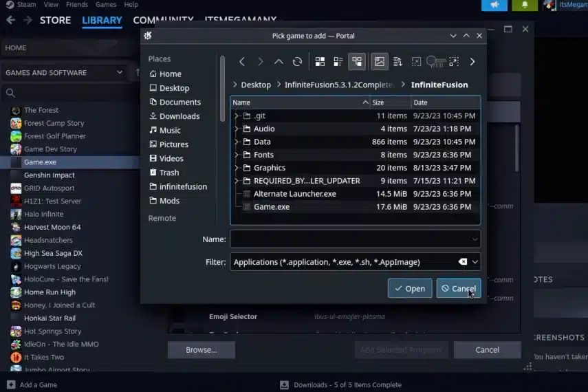Open the Filter file type dropdown

tap(475, 262)
